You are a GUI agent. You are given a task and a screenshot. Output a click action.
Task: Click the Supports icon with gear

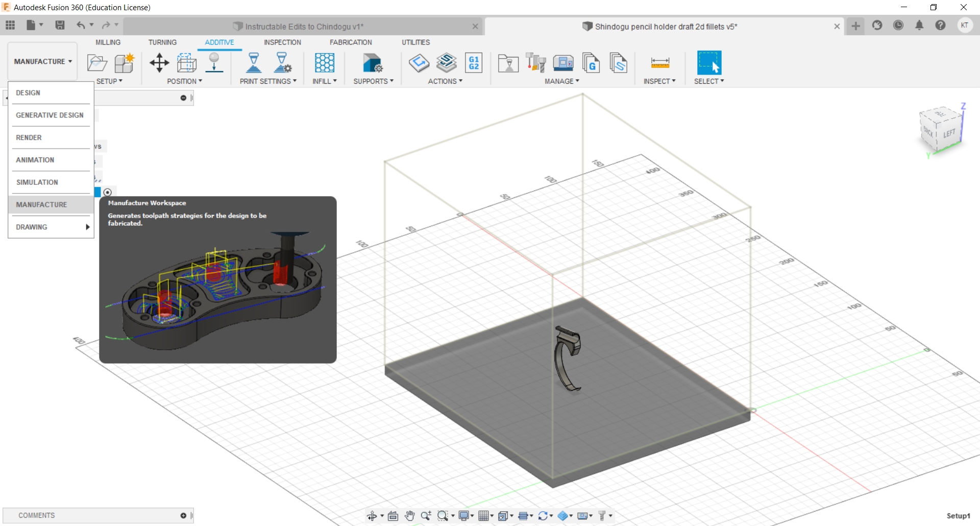(373, 63)
